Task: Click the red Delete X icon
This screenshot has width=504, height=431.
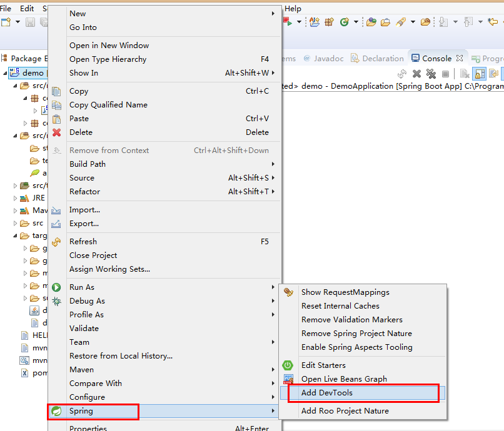Action: point(56,132)
